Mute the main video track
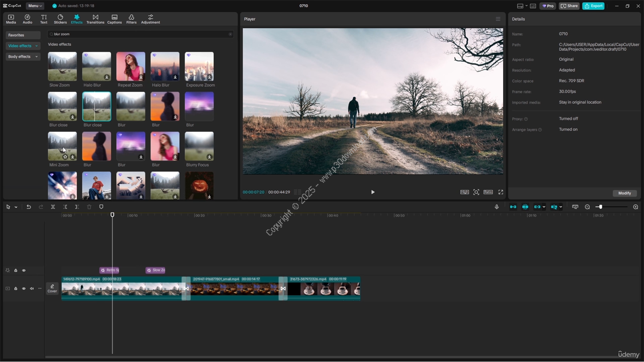This screenshot has width=644, height=362. point(32,289)
